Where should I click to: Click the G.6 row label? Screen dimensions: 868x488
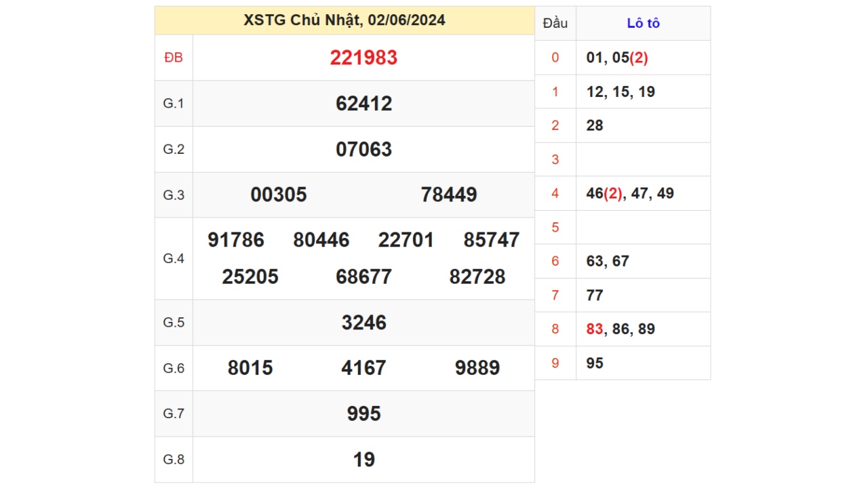pos(174,368)
